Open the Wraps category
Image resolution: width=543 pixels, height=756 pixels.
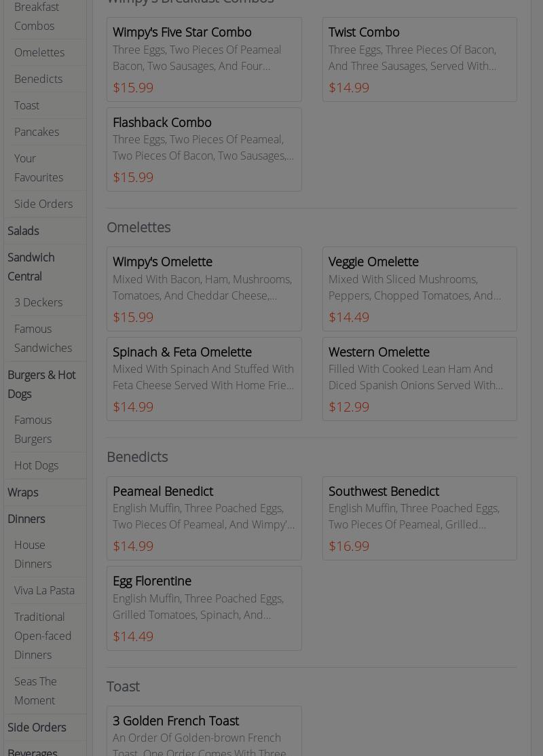pyautogui.click(x=22, y=492)
